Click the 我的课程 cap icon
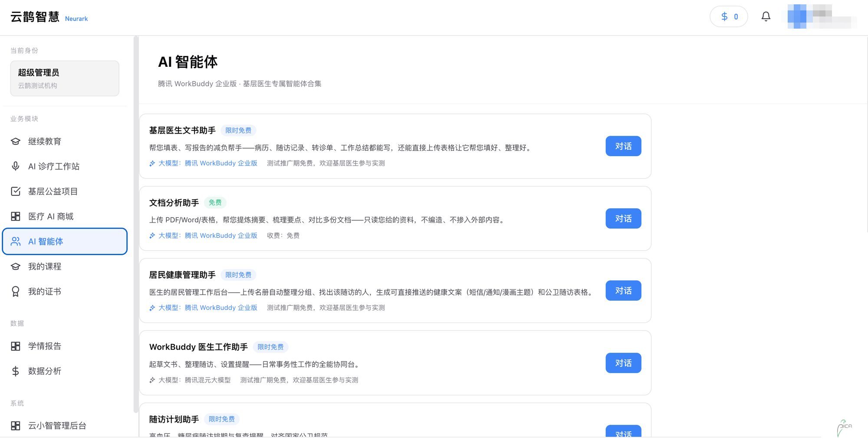Screen dimensions: 868x440 [x=16, y=266]
